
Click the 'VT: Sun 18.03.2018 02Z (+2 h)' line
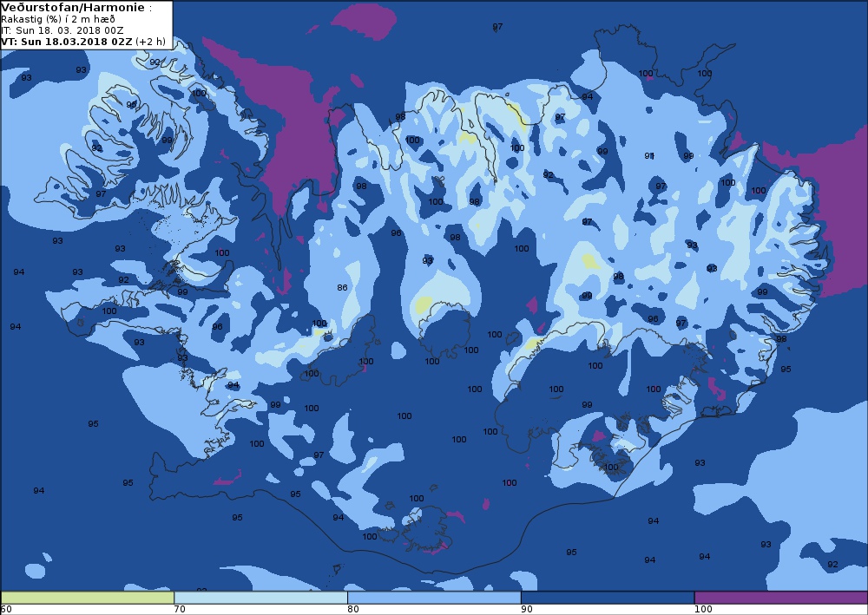pos(83,42)
